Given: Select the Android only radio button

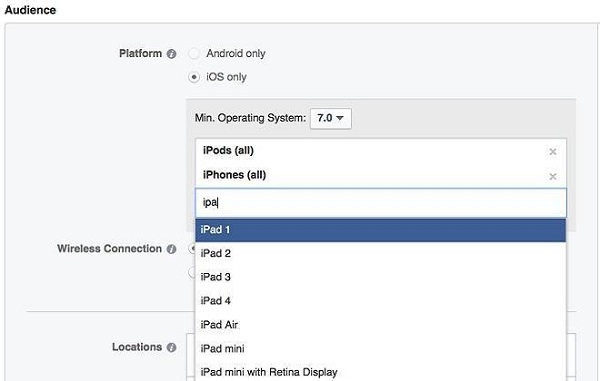Looking at the screenshot, I should coord(194,54).
